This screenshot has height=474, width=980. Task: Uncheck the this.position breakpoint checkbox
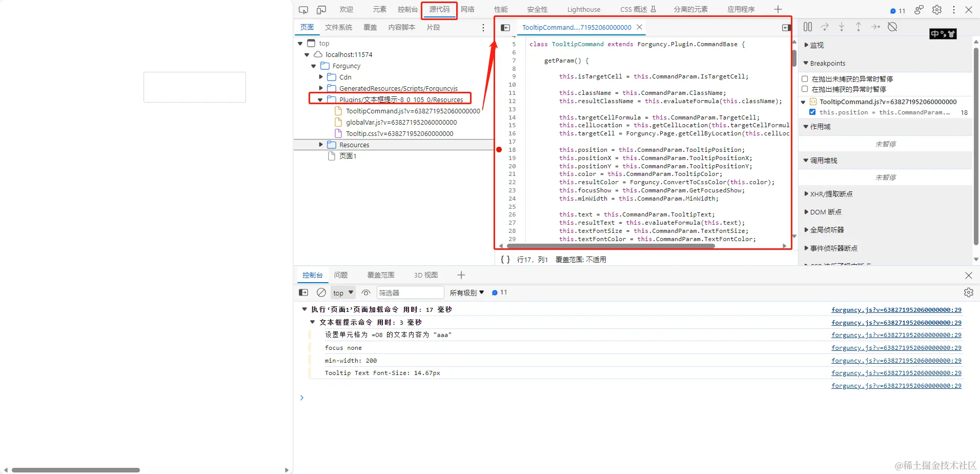(x=812, y=112)
